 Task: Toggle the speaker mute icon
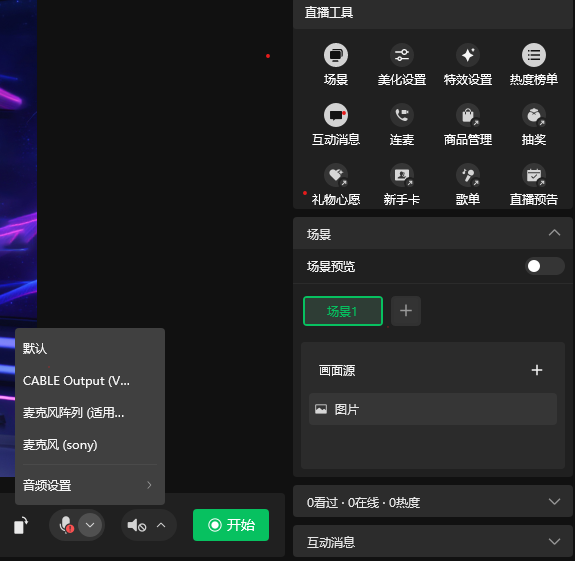click(137, 525)
